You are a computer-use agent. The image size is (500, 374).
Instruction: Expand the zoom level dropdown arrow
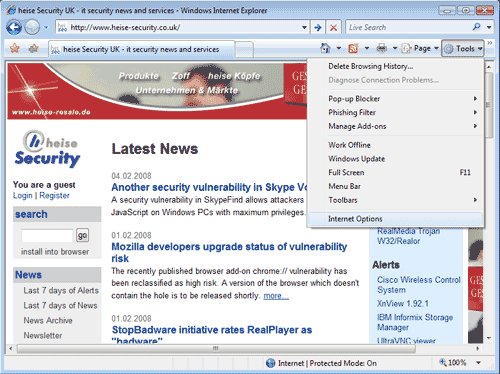click(x=479, y=363)
